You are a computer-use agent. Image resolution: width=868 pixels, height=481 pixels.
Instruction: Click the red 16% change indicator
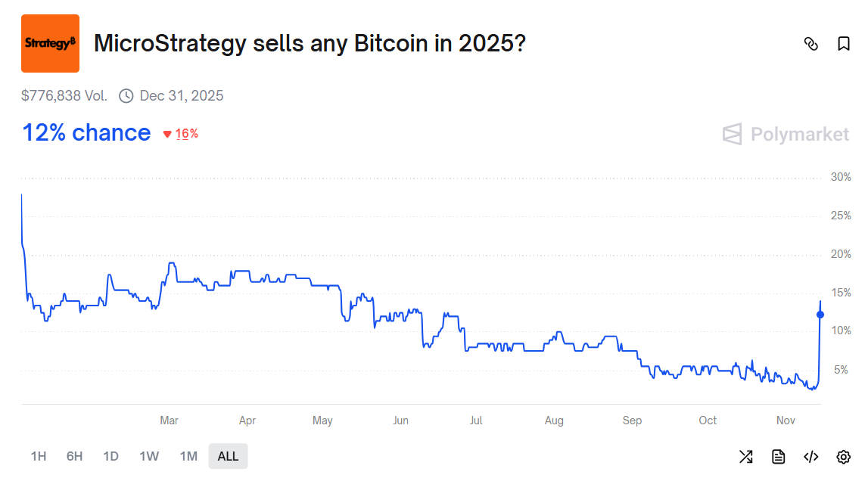point(180,133)
